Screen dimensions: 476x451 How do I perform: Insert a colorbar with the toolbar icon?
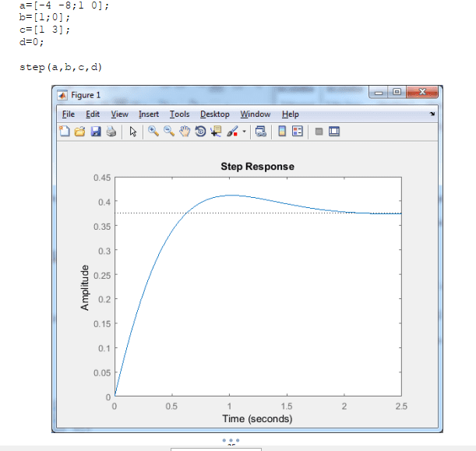(282, 132)
